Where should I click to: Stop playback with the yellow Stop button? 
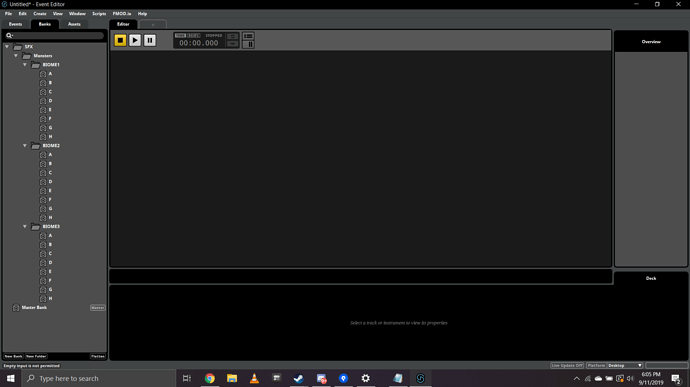click(x=120, y=40)
